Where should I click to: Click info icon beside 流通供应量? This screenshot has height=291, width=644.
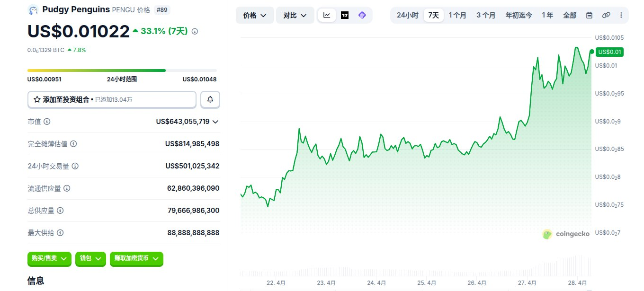click(67, 188)
